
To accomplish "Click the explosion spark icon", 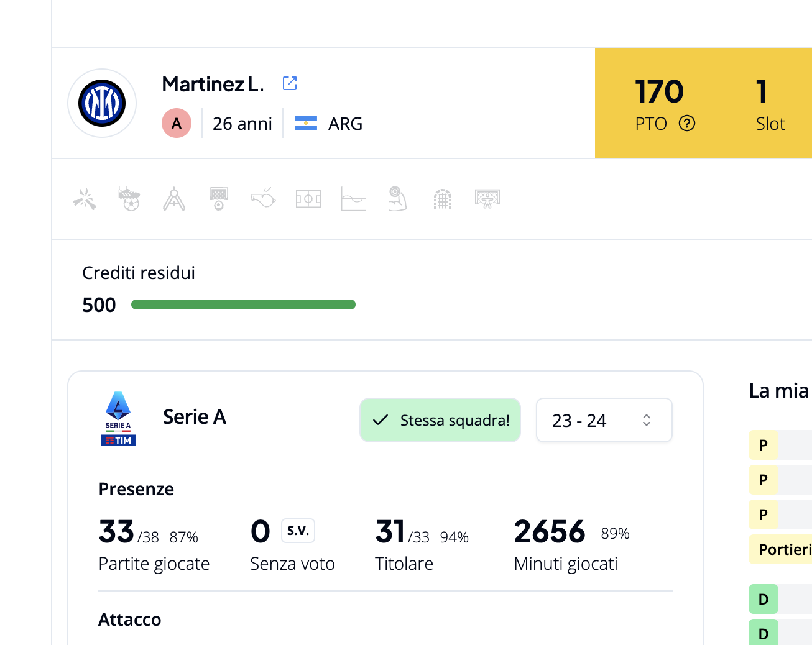I will coord(85,199).
